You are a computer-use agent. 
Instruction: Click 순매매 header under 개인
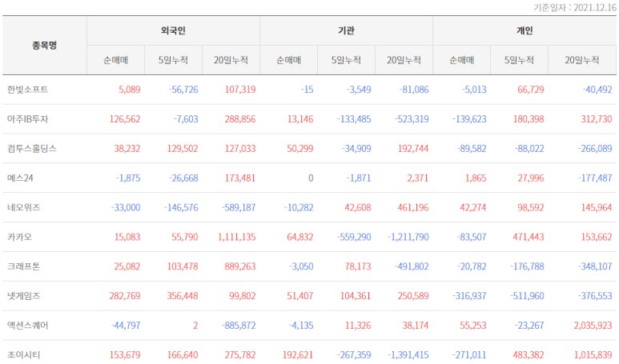[461, 60]
